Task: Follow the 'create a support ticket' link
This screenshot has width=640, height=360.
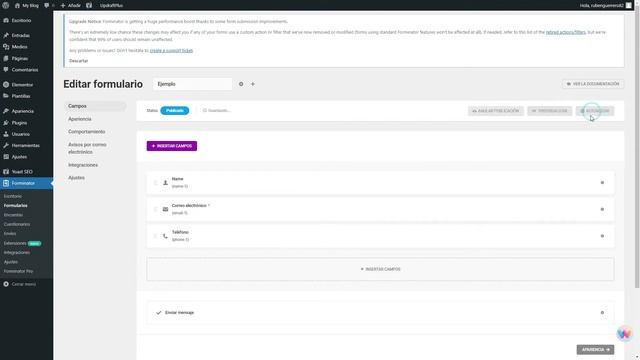Action: 171,51
